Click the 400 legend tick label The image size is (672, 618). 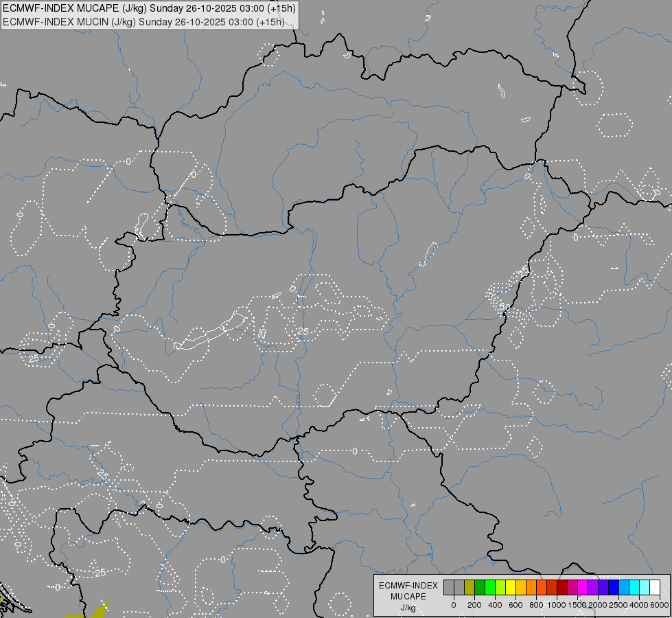pos(495,605)
